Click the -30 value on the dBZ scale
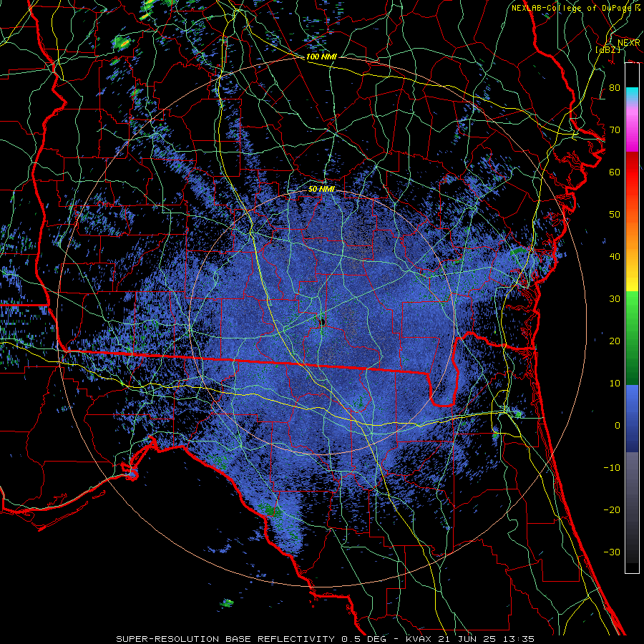The image size is (644, 644). click(612, 552)
